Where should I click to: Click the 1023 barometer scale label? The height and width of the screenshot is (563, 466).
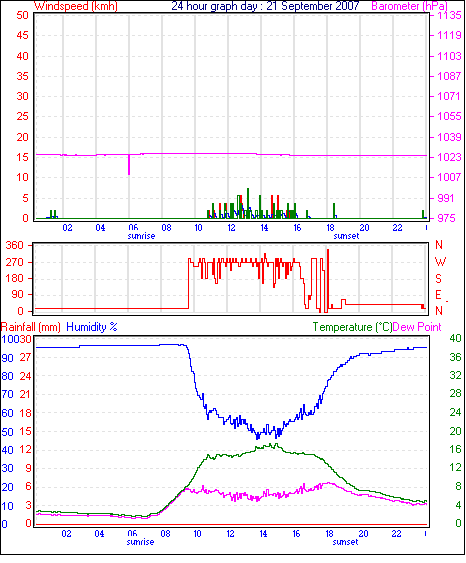448,157
